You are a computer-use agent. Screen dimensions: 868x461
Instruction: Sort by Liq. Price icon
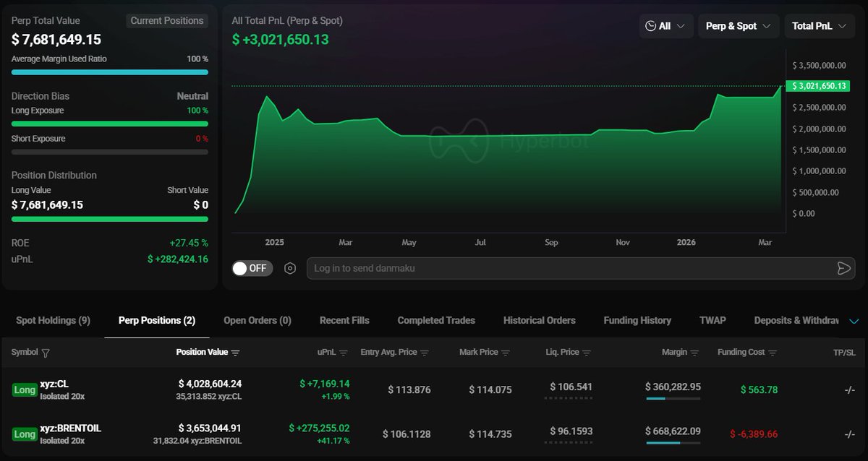587,353
